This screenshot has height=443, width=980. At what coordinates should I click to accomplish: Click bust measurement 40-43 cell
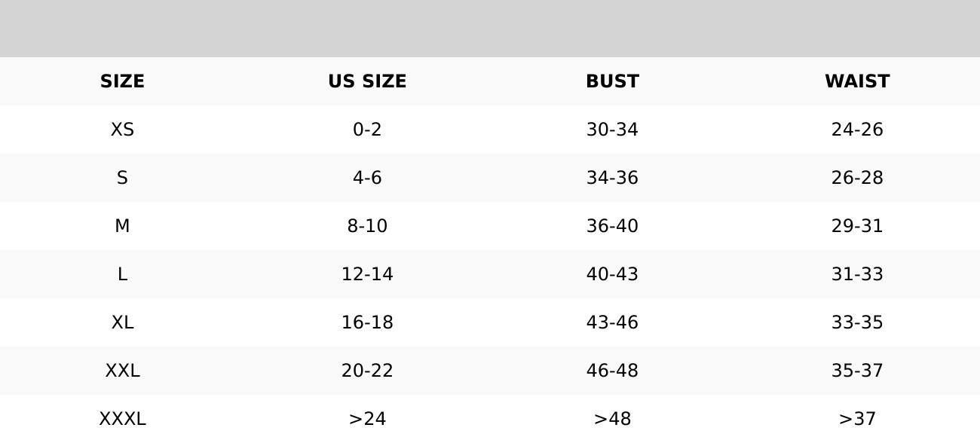[x=612, y=274]
